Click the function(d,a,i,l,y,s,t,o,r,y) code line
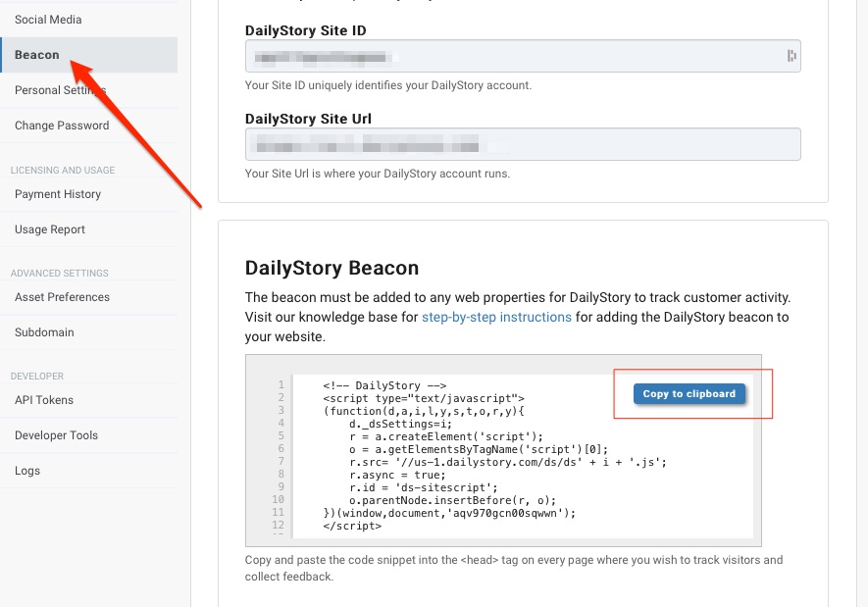868x607 pixels. 424,411
